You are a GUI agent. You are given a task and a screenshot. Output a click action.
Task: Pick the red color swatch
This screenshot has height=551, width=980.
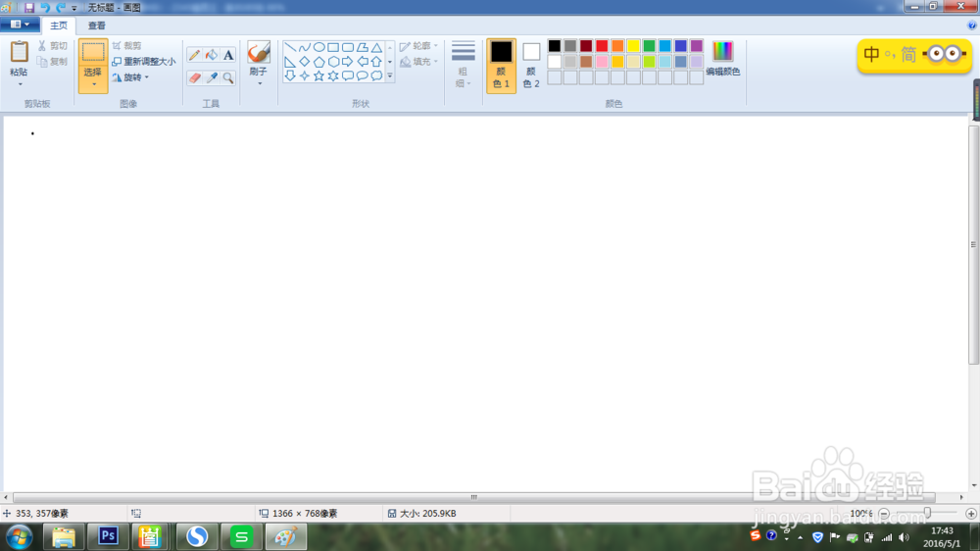point(602,46)
